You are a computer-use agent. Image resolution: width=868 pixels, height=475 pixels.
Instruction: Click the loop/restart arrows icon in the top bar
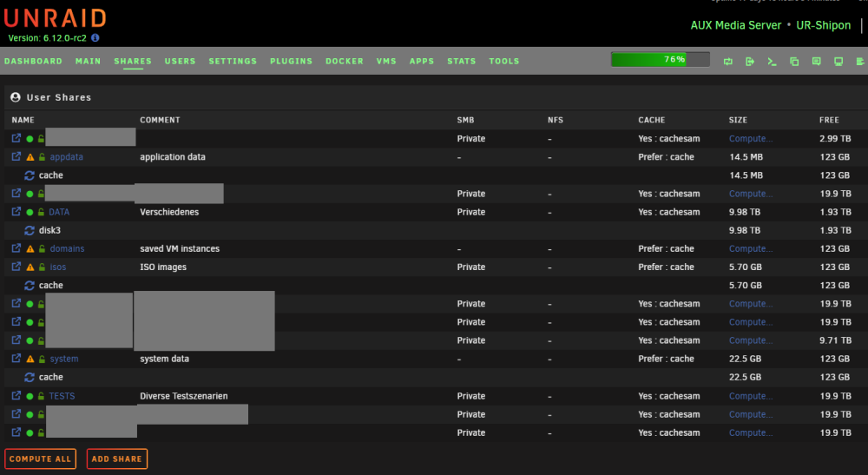coord(728,62)
